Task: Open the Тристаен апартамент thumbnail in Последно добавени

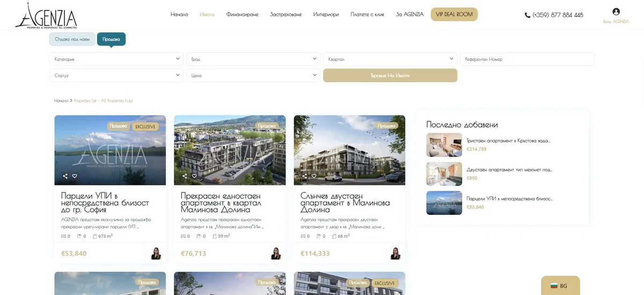Action: [x=444, y=145]
